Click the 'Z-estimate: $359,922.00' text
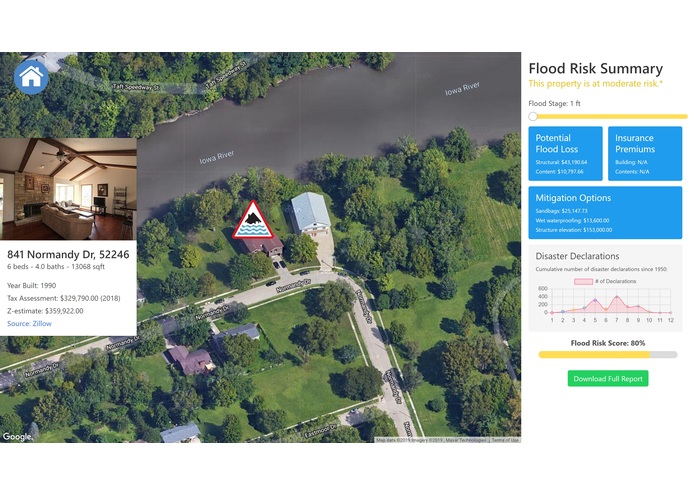This screenshot has height=494, width=695. [45, 311]
